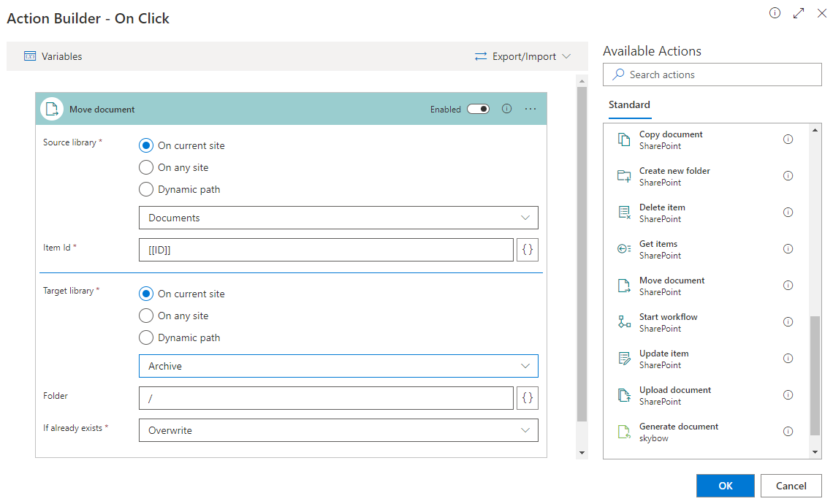This screenshot has width=833, height=504.
Task: Expand the Export/Import menu chevron
Action: [566, 56]
